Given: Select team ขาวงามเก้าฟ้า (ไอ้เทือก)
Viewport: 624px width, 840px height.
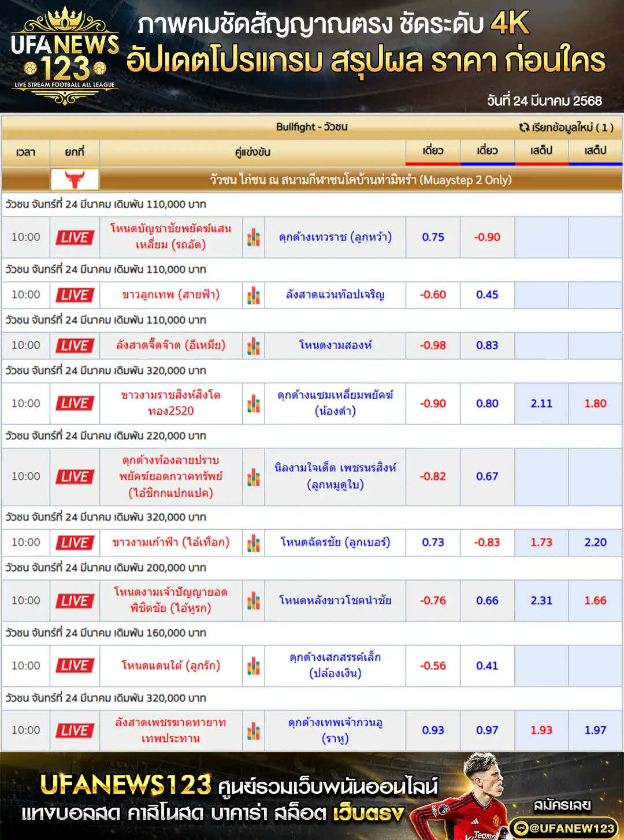Looking at the screenshot, I should tap(171, 542).
